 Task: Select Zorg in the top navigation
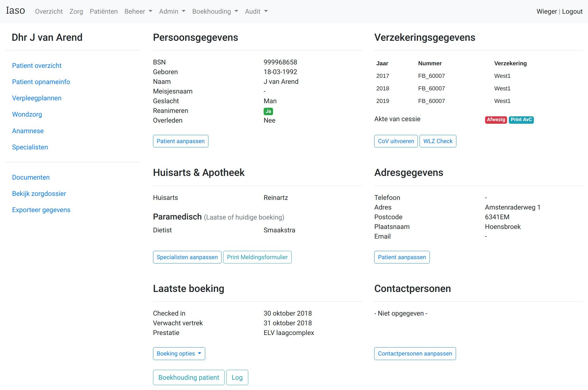(x=76, y=11)
